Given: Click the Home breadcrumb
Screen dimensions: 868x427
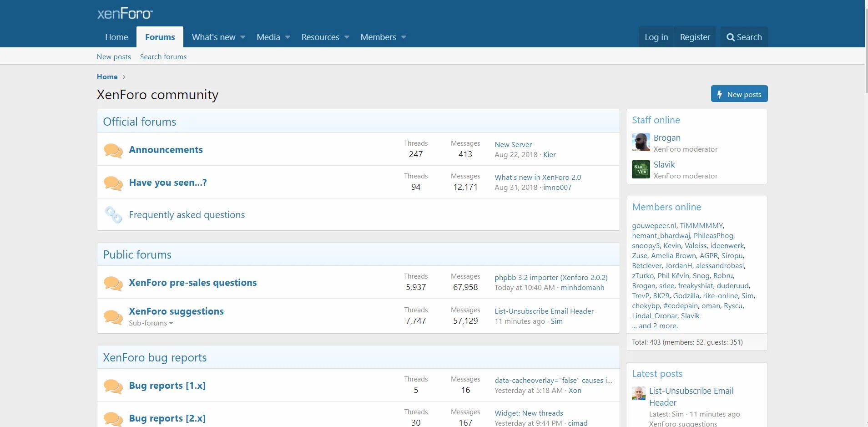Looking at the screenshot, I should tap(107, 76).
